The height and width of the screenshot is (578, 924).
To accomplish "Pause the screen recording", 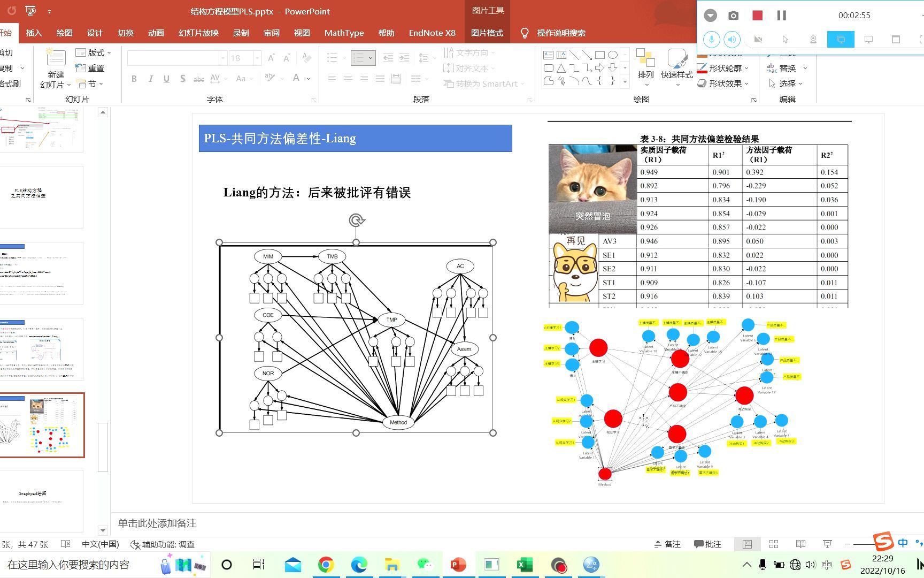I will [781, 16].
